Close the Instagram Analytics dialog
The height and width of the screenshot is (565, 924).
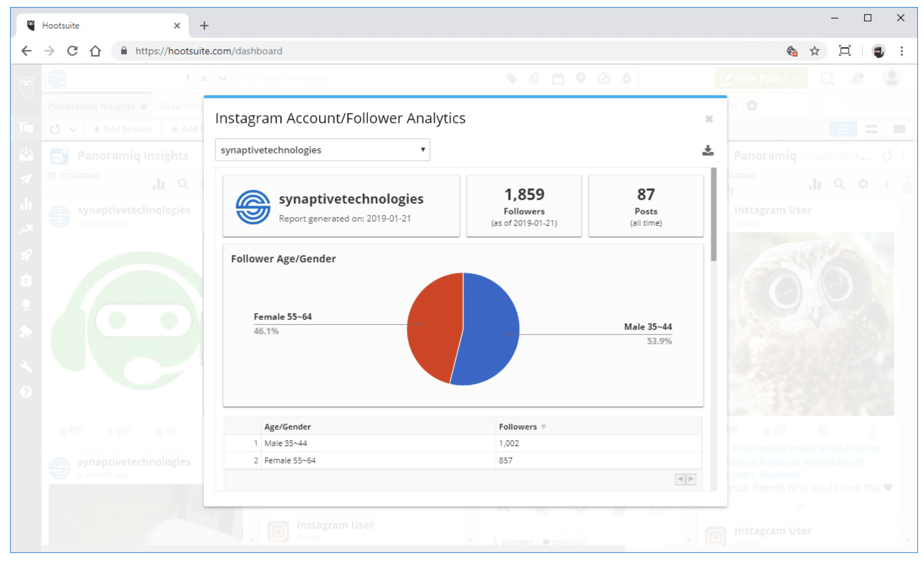pyautogui.click(x=708, y=119)
